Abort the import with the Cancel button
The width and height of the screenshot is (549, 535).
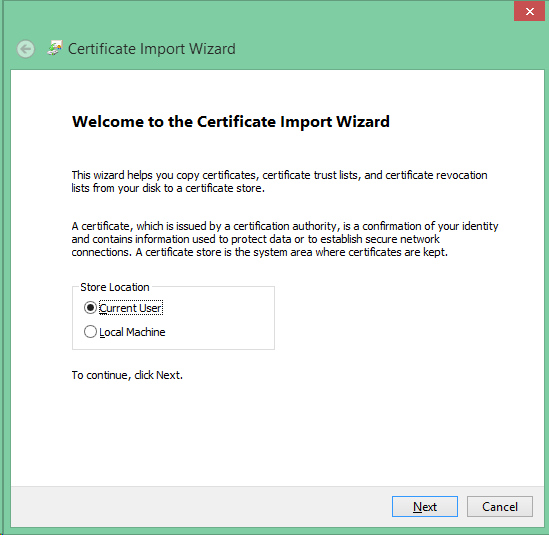pyautogui.click(x=500, y=506)
